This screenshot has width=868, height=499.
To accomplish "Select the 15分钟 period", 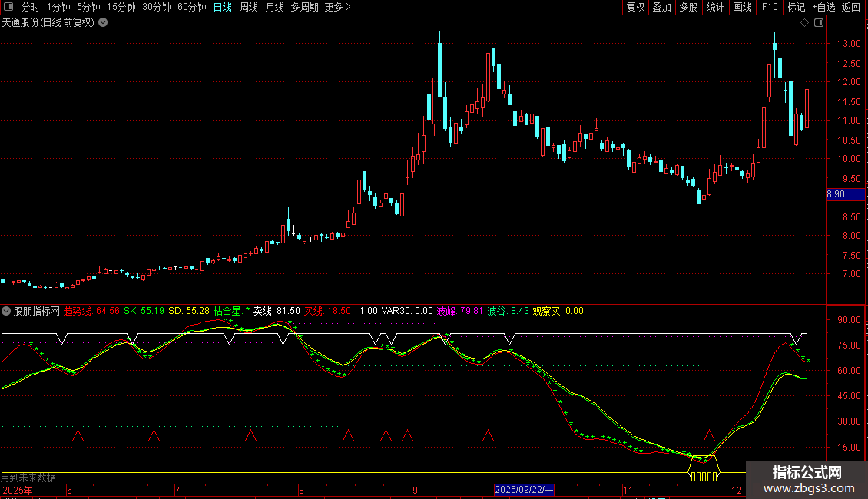I will (121, 7).
